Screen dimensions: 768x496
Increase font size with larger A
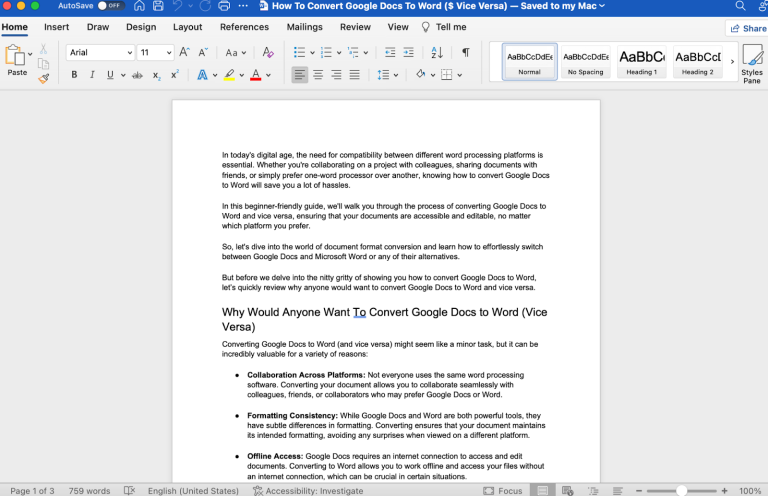[185, 52]
